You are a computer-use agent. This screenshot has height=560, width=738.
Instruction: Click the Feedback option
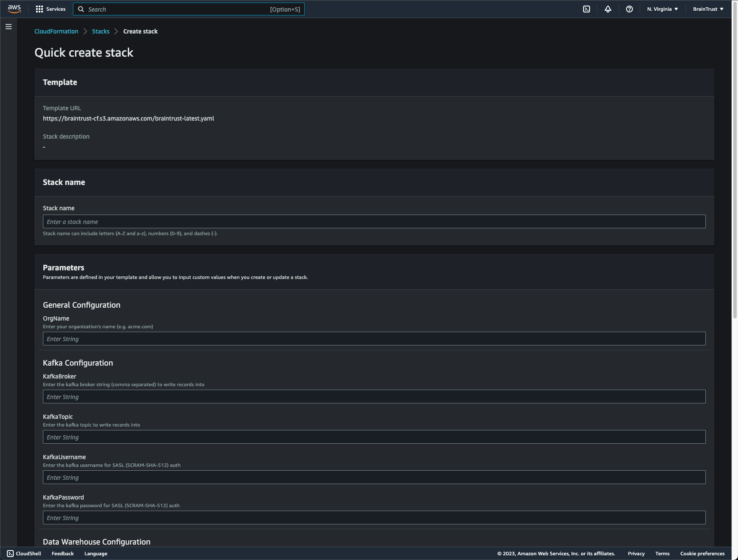tap(62, 554)
